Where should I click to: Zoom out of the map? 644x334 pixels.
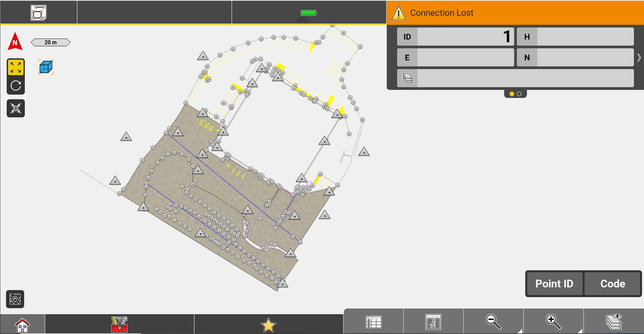pyautogui.click(x=493, y=322)
